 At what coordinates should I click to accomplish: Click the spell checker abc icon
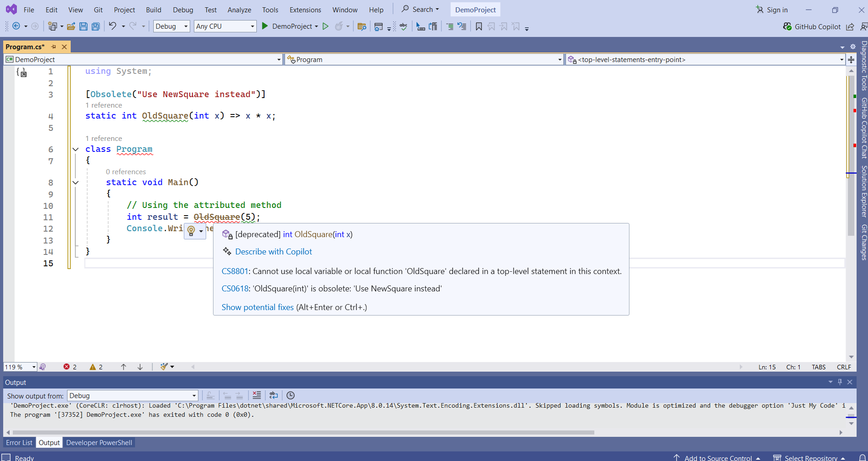pyautogui.click(x=404, y=26)
